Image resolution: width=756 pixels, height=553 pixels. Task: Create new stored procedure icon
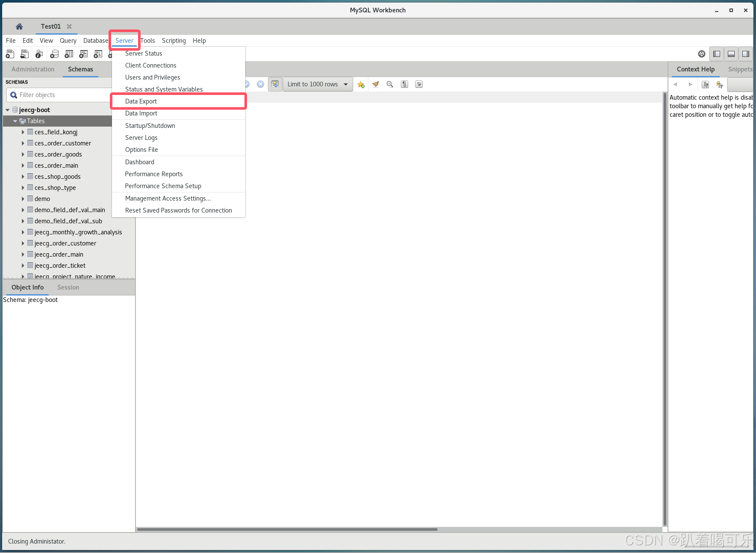(x=98, y=54)
